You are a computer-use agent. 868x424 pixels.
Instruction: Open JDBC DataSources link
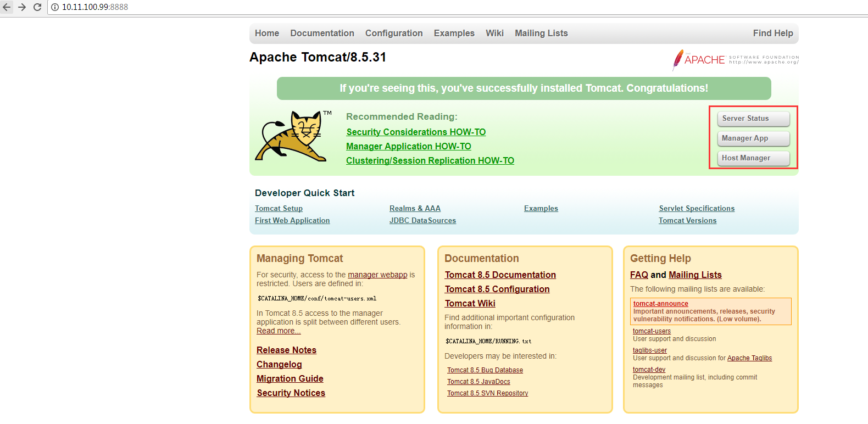pos(422,220)
